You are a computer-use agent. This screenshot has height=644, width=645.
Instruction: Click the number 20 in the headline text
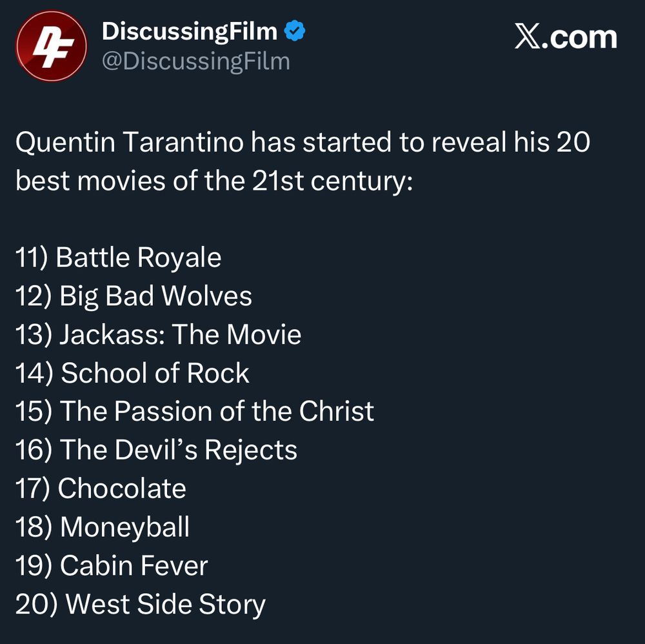click(x=573, y=143)
